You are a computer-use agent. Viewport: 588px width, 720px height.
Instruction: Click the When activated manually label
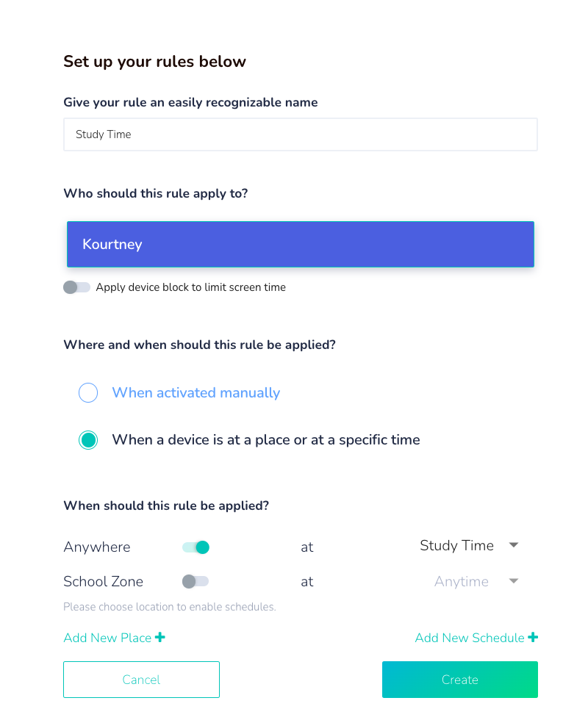[x=196, y=393]
